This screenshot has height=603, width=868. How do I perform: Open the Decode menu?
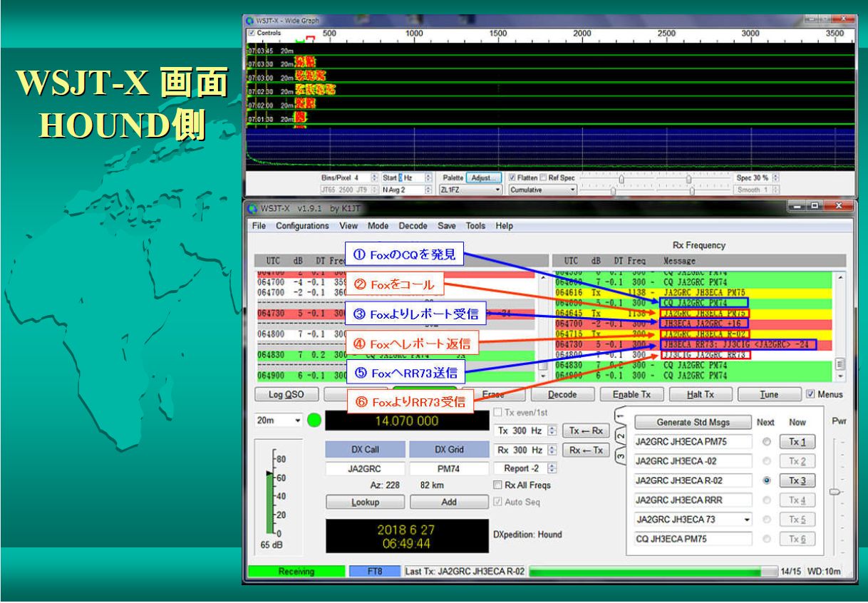tap(413, 226)
